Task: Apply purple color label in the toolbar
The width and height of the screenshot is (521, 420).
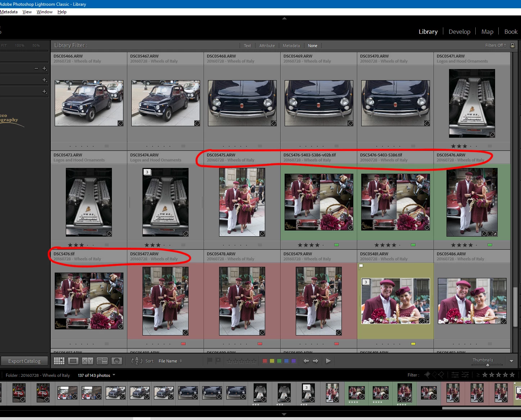Action: tap(294, 361)
